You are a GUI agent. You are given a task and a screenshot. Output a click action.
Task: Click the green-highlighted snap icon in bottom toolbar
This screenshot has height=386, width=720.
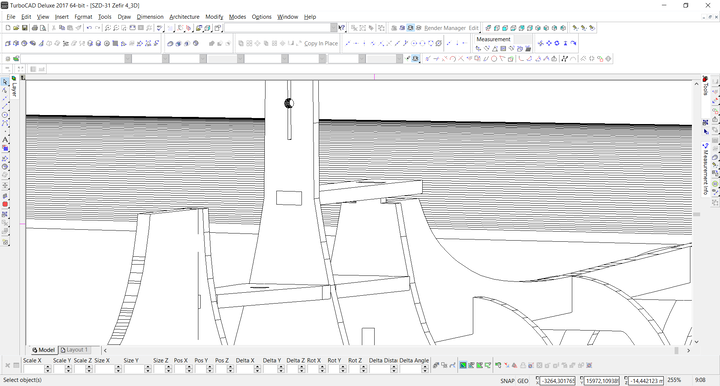coord(463,365)
